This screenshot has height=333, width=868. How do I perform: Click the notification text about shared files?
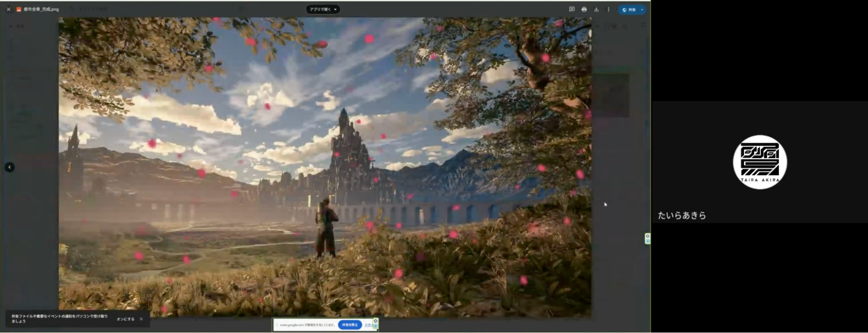[x=59, y=319]
